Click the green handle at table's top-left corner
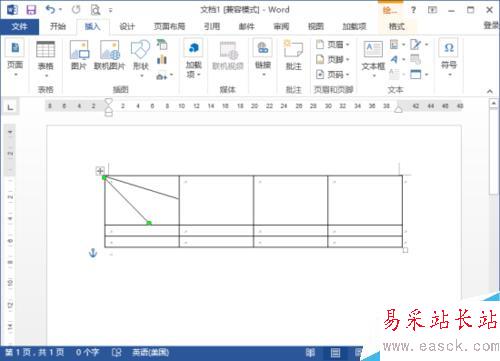500x361 pixels. click(x=104, y=178)
